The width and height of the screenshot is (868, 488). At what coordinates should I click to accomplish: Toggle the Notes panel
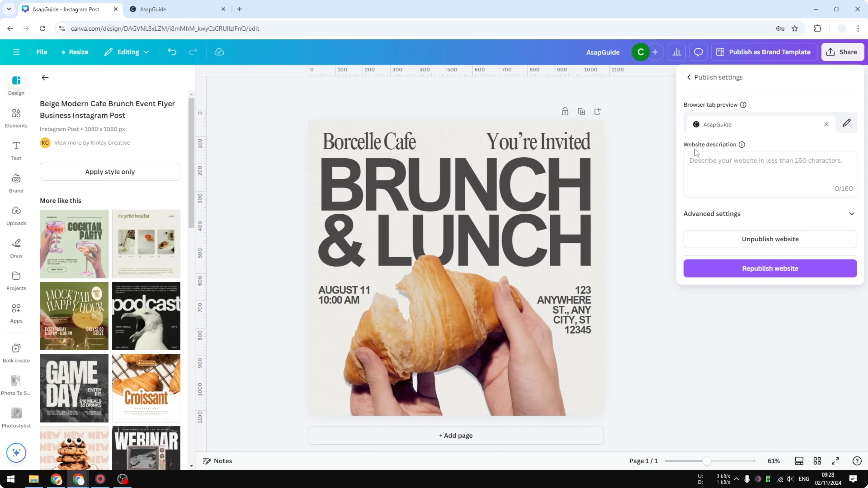(217, 461)
